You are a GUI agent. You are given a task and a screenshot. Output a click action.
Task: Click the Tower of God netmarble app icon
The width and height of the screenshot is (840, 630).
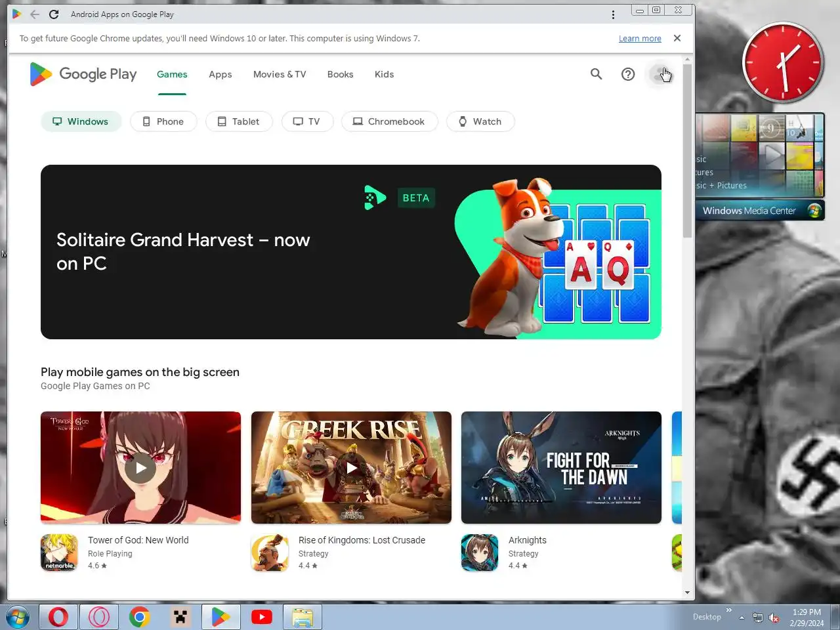60,553
